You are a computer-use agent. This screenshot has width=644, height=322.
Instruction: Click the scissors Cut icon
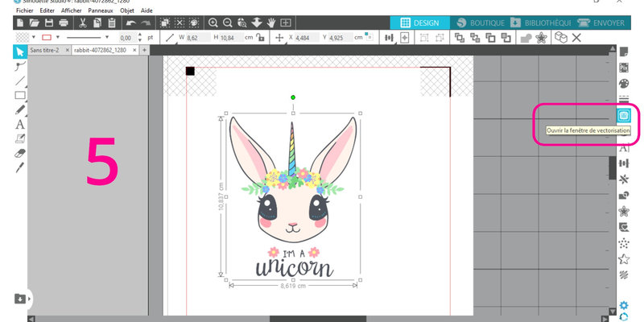pyautogui.click(x=83, y=23)
